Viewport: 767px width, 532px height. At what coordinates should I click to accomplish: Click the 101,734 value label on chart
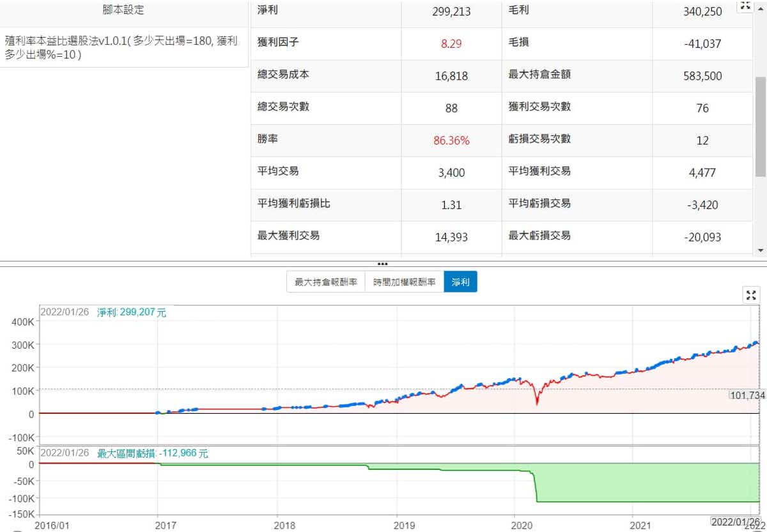click(747, 395)
